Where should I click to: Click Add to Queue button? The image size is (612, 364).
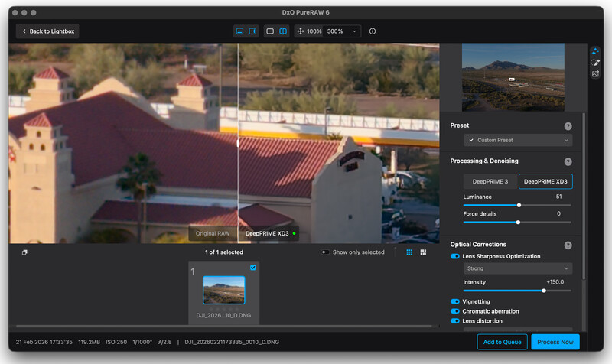pyautogui.click(x=502, y=342)
